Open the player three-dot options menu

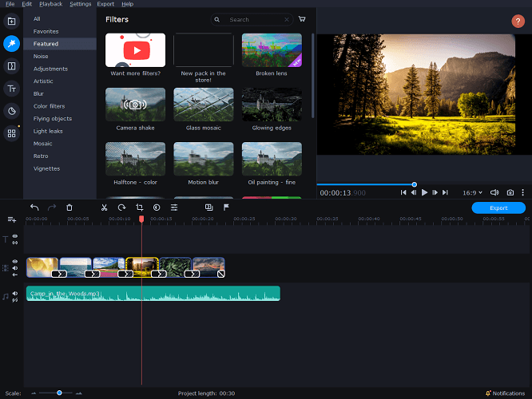523,192
